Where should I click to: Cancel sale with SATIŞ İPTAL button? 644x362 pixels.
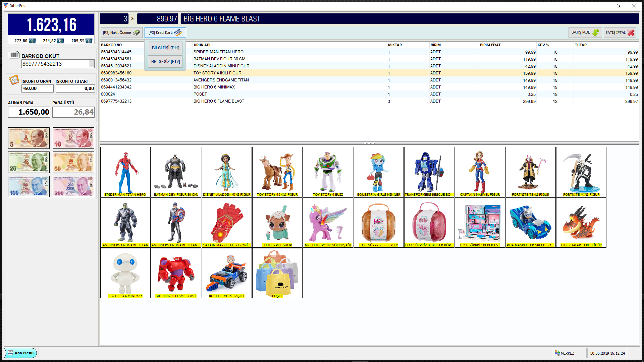point(620,33)
